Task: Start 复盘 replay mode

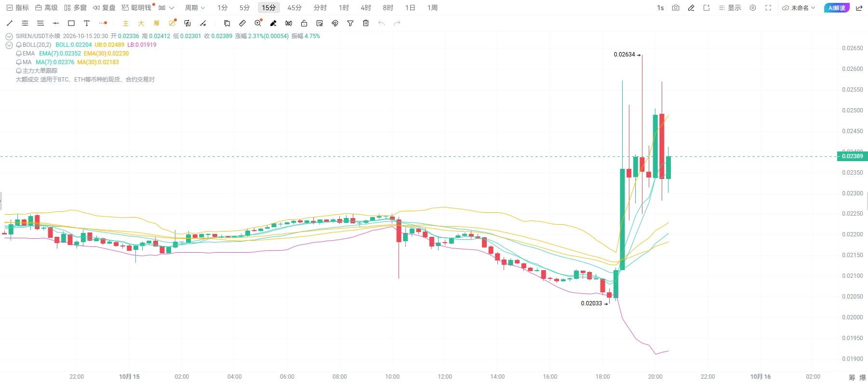Action: (104, 8)
